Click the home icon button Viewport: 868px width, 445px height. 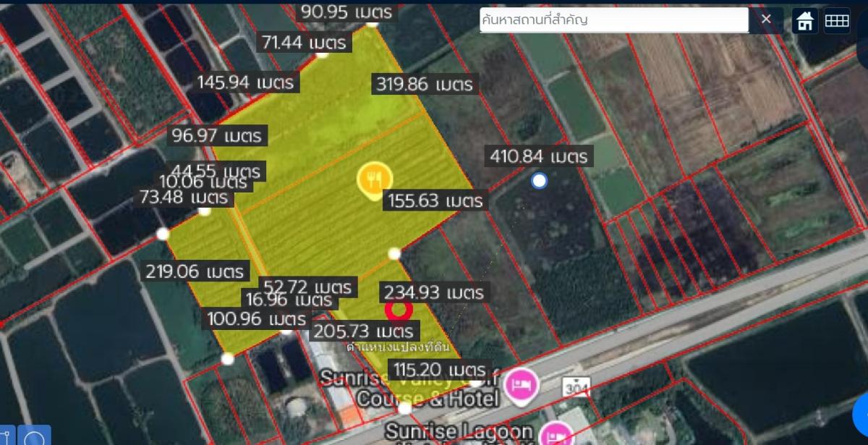pyautogui.click(x=804, y=21)
